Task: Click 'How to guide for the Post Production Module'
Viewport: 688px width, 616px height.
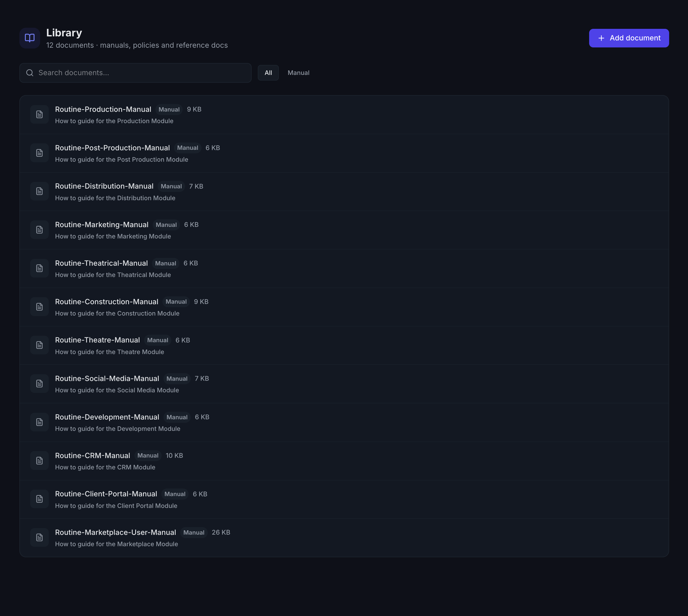Action: tap(122, 160)
